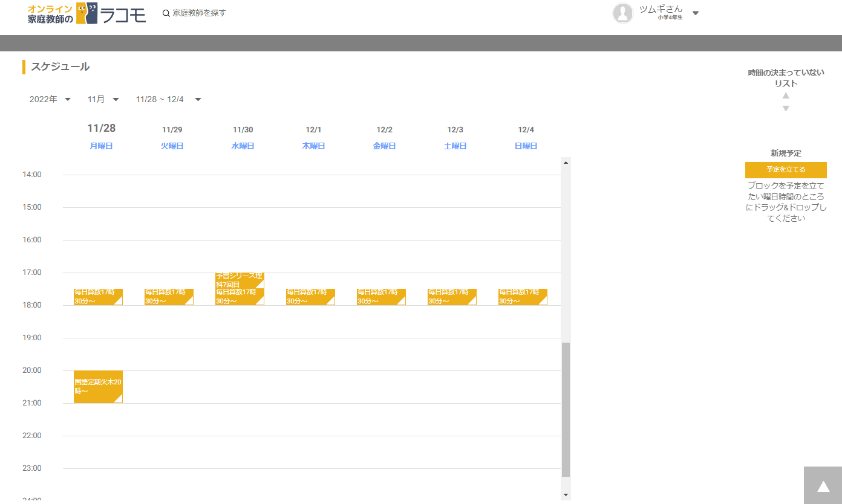Open Sunday's 毎日算数17時30分 event
This screenshot has width=842, height=504.
523,297
